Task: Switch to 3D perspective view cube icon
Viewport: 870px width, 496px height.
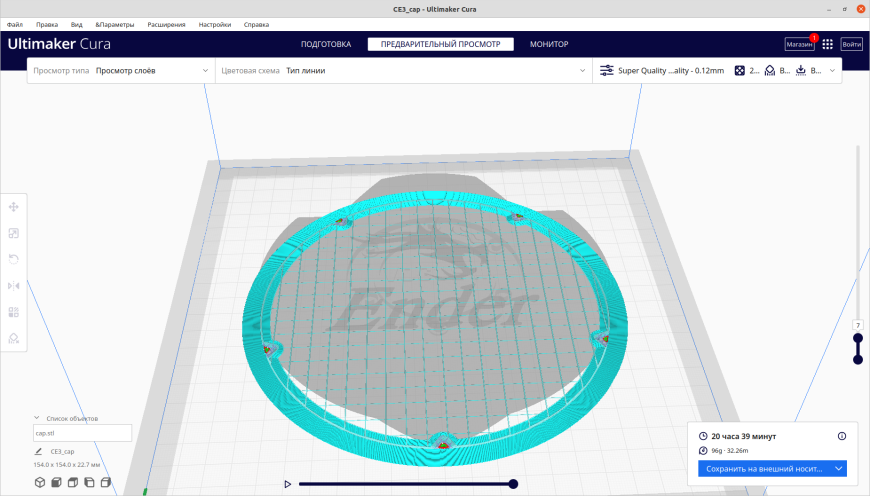Action: [x=40, y=482]
